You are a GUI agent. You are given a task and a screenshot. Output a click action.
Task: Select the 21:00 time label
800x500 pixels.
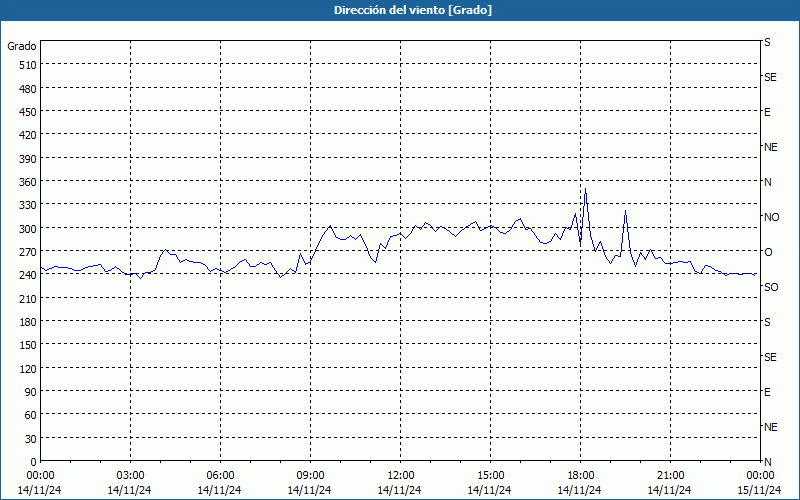pos(670,476)
